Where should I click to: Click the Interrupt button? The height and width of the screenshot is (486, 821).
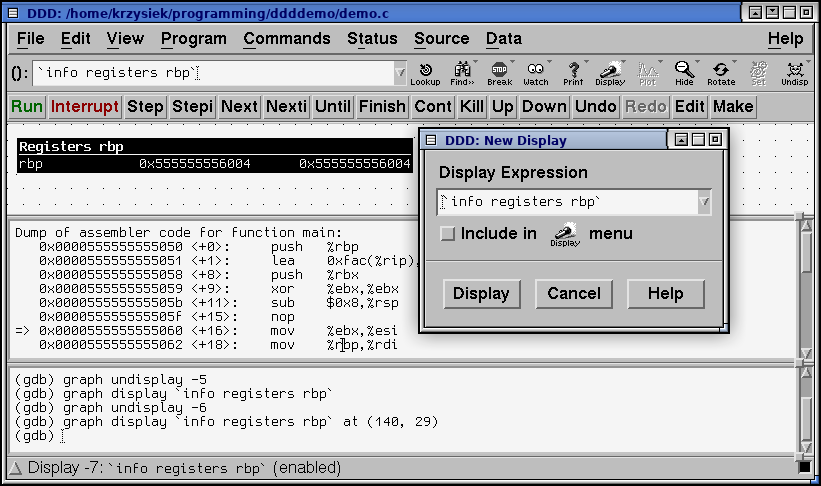click(85, 106)
